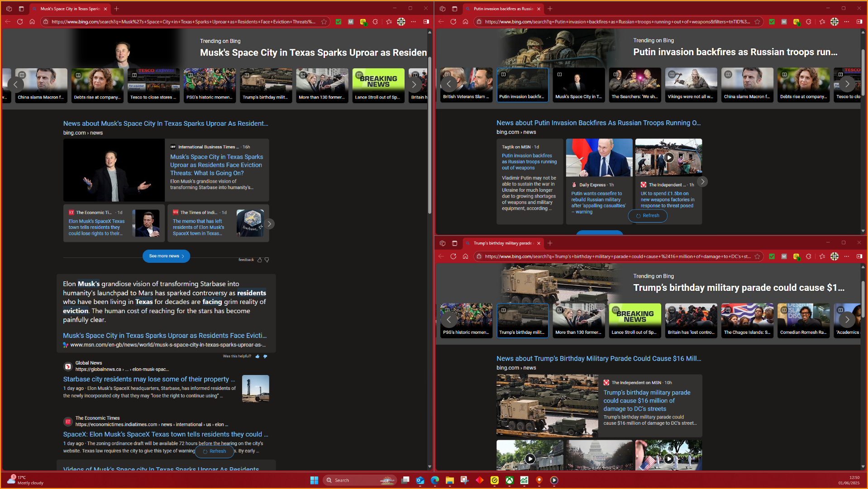Favorite the Putin invasion page with the star
Screen dimensions: 868x489
click(757, 22)
